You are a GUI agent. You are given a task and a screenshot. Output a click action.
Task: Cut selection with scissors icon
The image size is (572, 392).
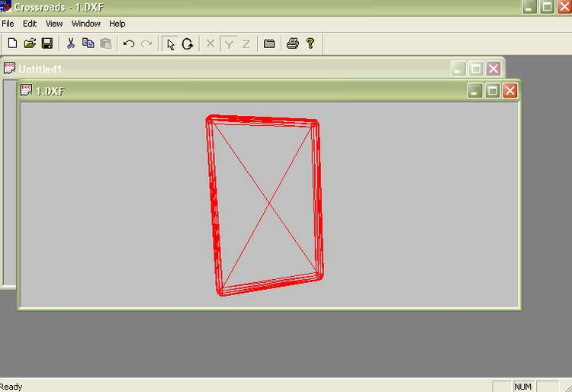[x=71, y=43]
